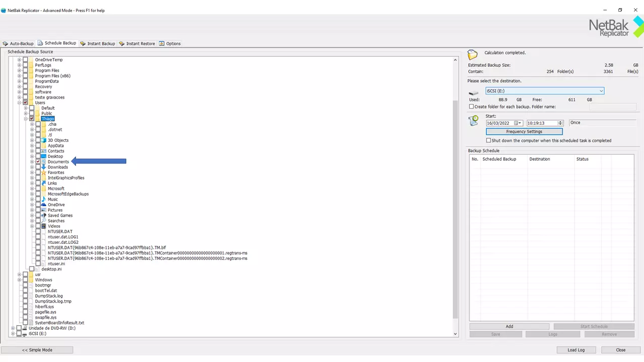The width and height of the screenshot is (644, 362).
Task: Open the Instant Backup tab
Action: tap(98, 44)
